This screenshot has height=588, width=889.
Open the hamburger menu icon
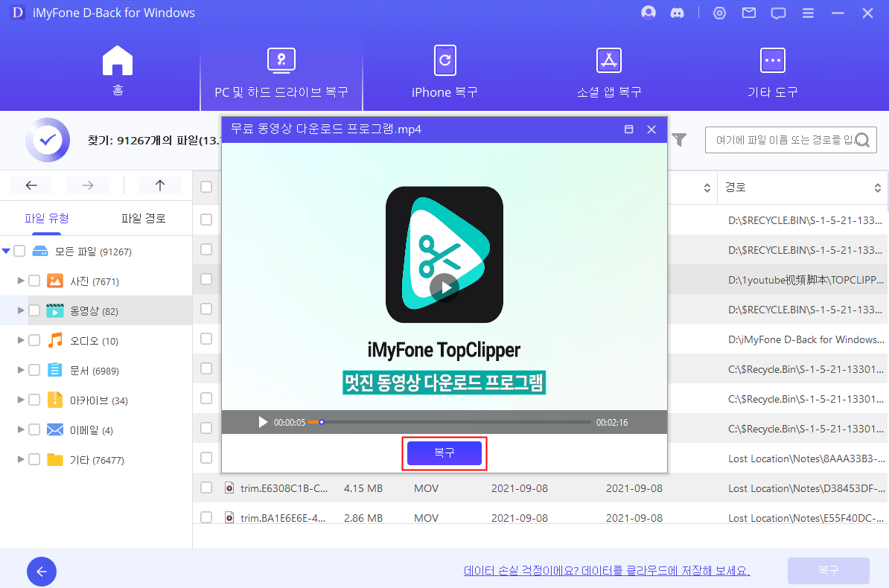[809, 13]
